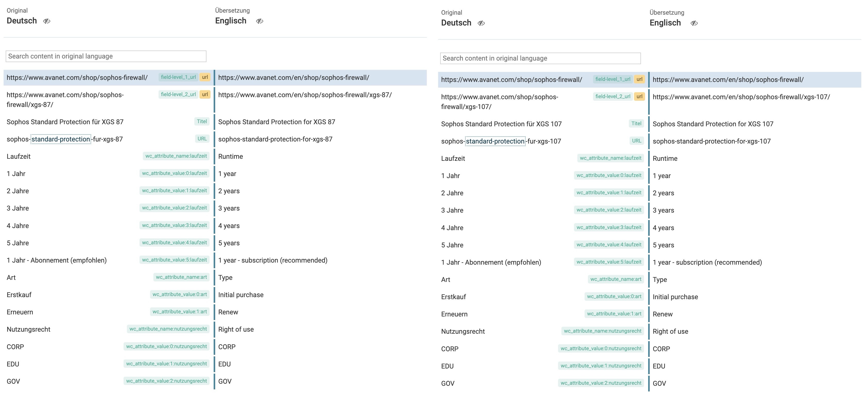Edit '1 year - subscription (recommended)' in left panel
This screenshot has width=868, height=402.
[273, 260]
